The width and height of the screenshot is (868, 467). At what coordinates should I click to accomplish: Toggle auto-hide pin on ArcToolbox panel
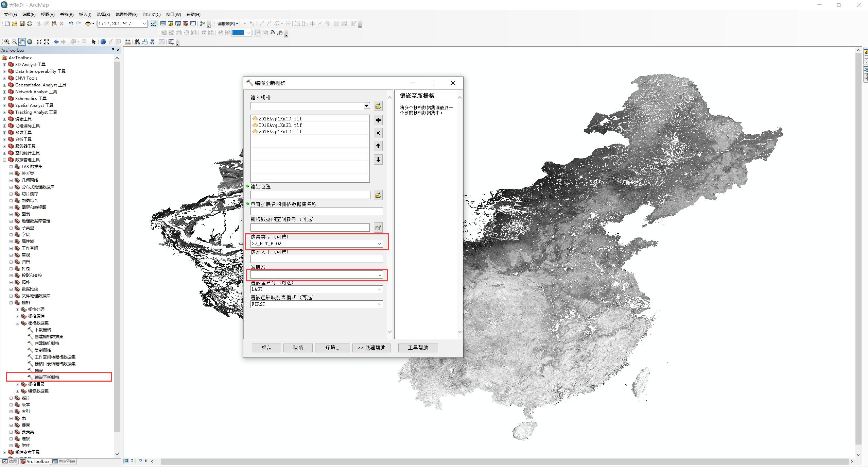[113, 50]
